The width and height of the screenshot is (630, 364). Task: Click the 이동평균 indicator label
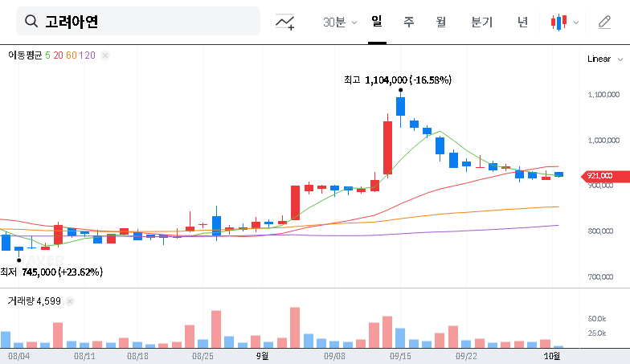(x=24, y=55)
